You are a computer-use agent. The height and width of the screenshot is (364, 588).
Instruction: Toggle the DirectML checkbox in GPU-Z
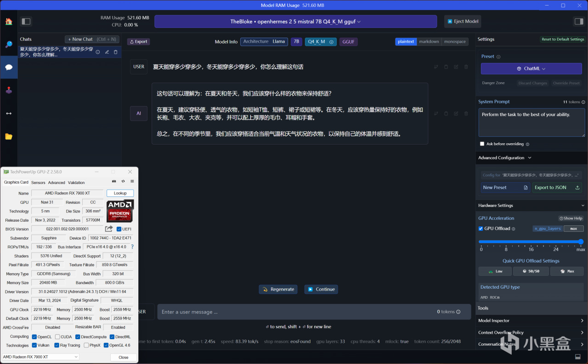pyautogui.click(x=112, y=337)
